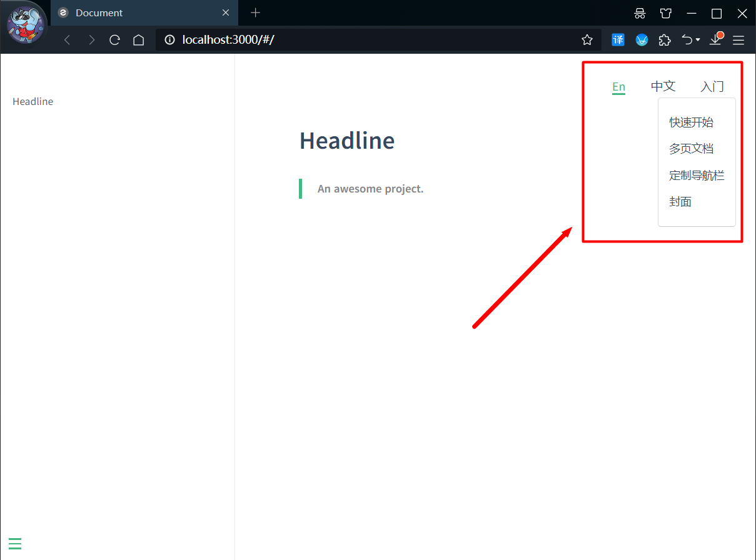Click the incognito mode icon in title bar
Viewport: 756px width, 560px height.
640,13
